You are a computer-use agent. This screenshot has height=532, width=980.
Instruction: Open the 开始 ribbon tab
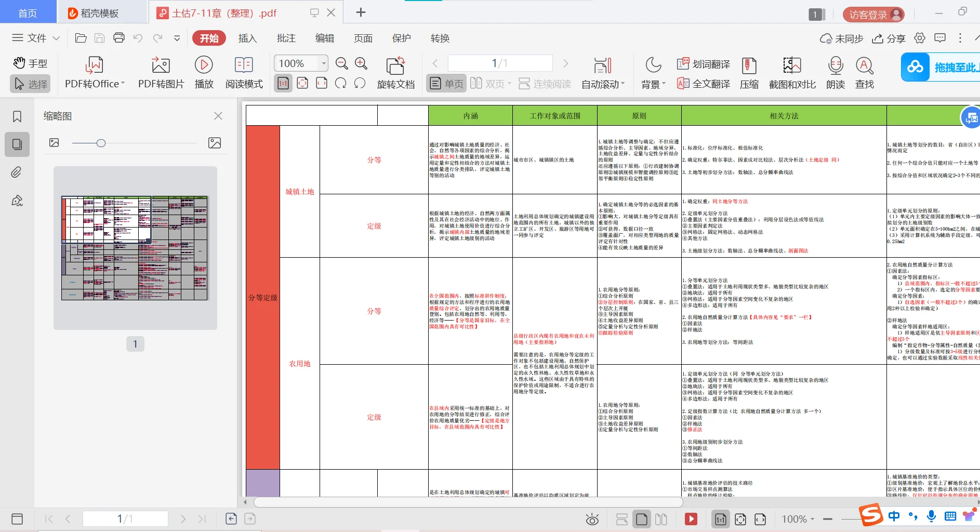tap(209, 38)
